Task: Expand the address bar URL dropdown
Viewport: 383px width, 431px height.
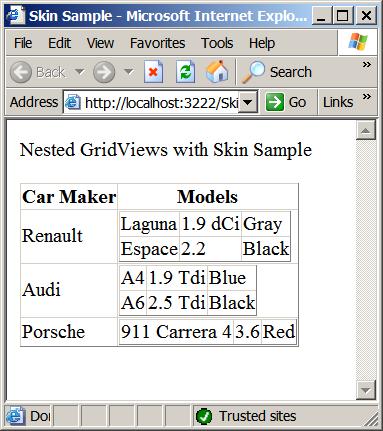Action: pos(248,102)
